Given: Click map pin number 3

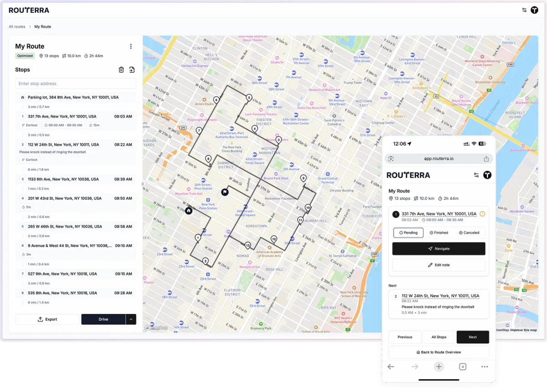Looking at the screenshot, I should coord(279,140).
